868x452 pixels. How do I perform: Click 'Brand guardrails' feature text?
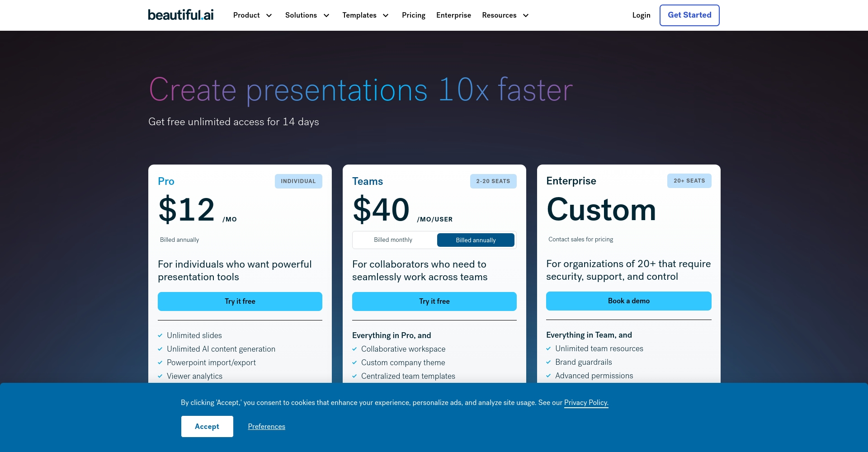[x=584, y=362]
